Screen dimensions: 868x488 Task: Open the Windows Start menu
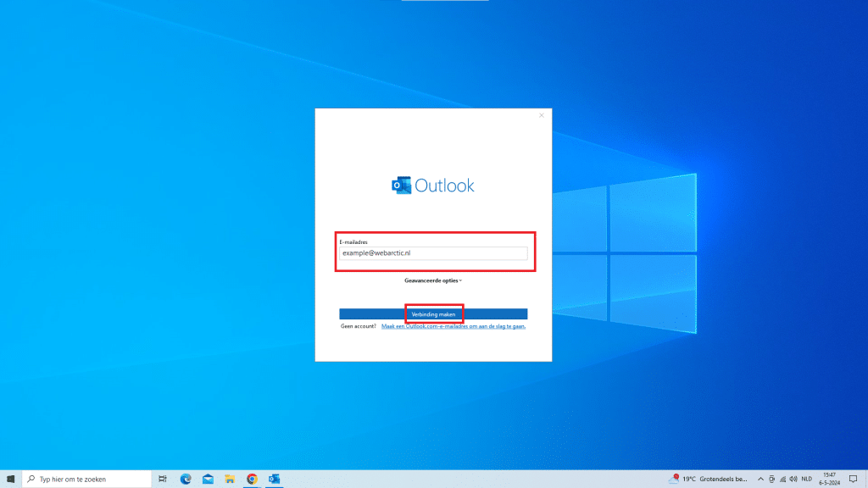pyautogui.click(x=10, y=479)
